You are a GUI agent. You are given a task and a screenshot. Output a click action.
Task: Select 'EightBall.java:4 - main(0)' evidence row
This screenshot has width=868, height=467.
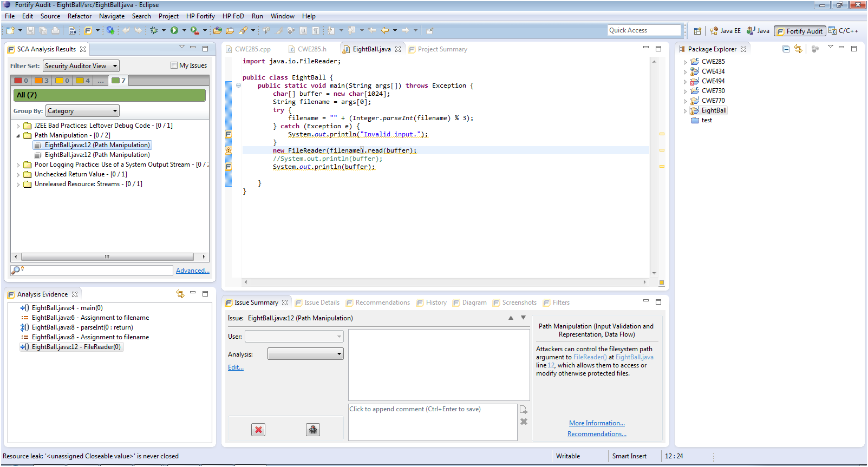click(62, 308)
